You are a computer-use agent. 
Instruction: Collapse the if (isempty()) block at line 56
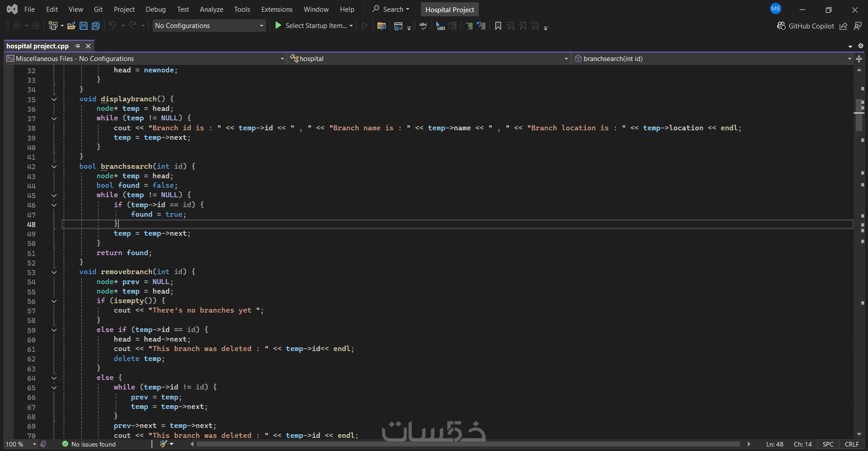coord(54,301)
